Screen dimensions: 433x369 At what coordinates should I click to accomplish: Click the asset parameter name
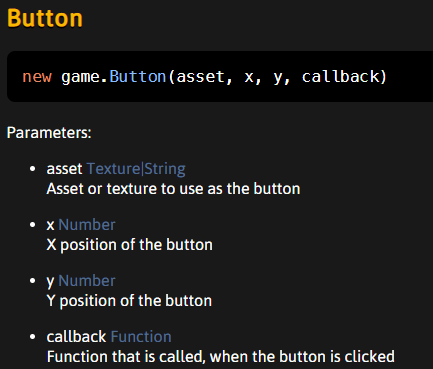[64, 169]
